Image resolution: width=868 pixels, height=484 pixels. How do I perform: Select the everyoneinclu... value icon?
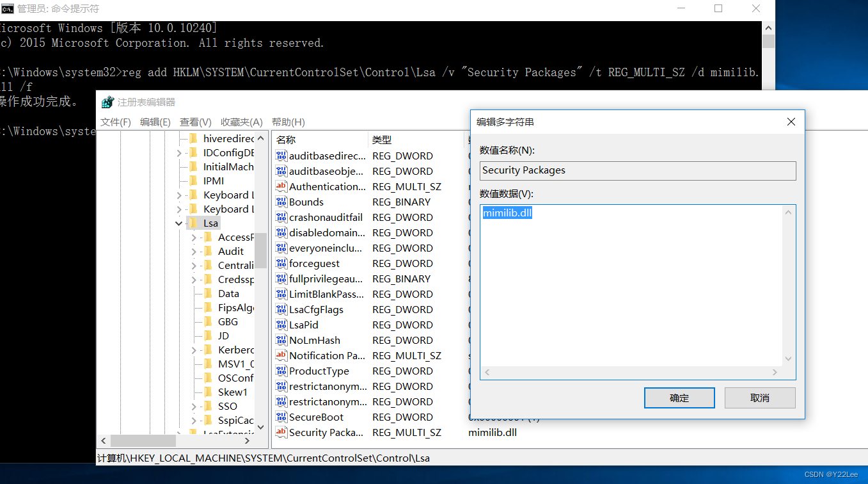281,248
